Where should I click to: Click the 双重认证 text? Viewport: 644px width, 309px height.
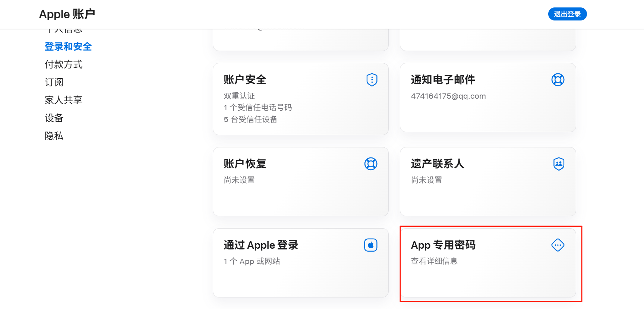click(239, 96)
